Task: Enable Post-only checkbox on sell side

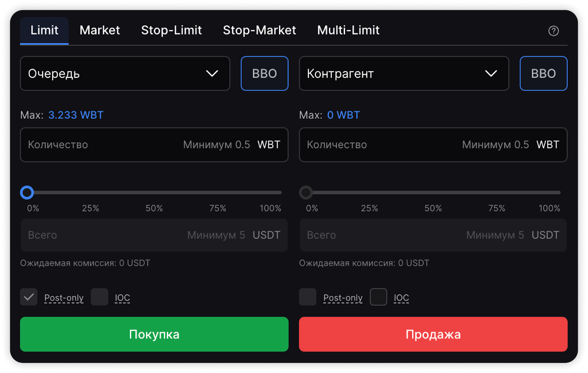Action: (x=308, y=297)
